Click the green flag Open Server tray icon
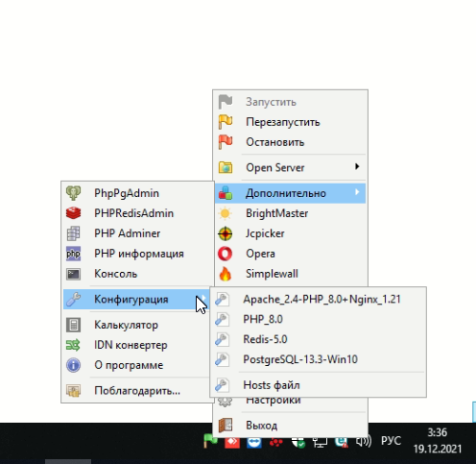Image resolution: width=476 pixels, height=464 pixels. click(x=210, y=441)
